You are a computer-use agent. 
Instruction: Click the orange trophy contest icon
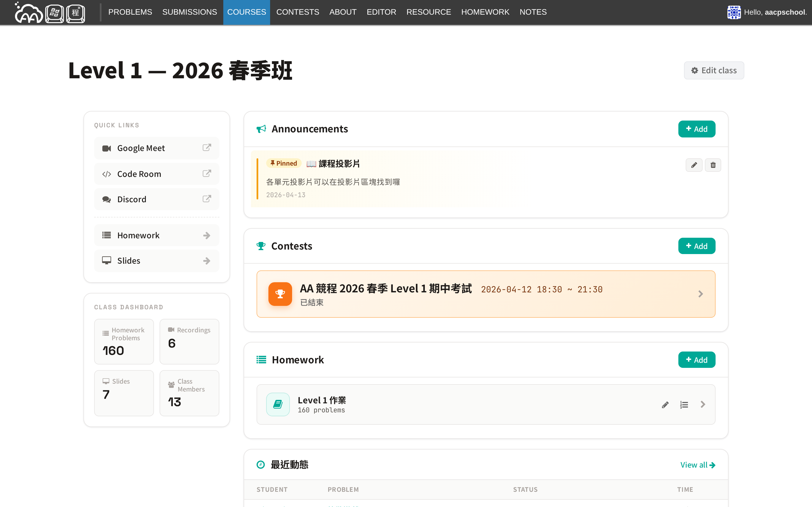280,294
